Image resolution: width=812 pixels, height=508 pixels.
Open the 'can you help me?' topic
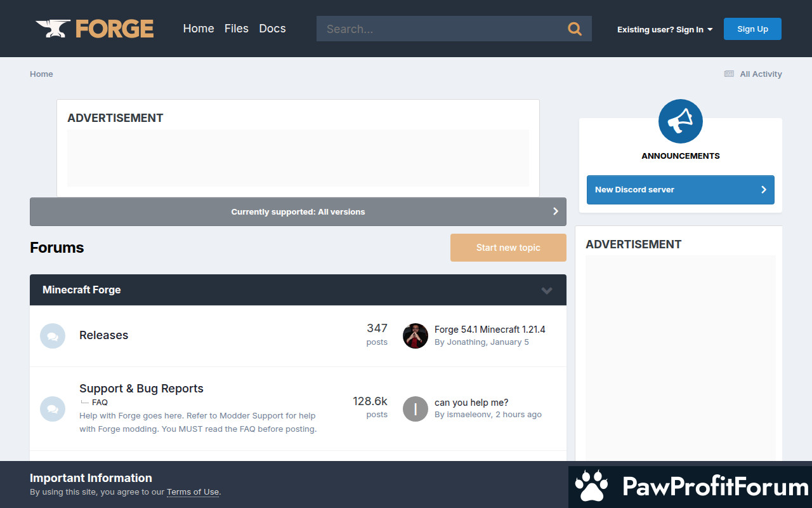pos(471,403)
